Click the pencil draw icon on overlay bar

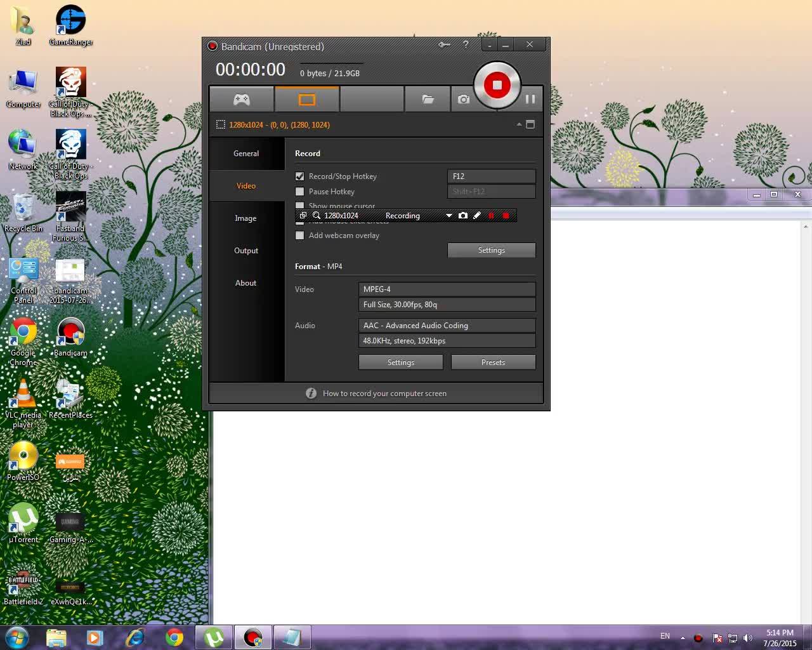(477, 216)
